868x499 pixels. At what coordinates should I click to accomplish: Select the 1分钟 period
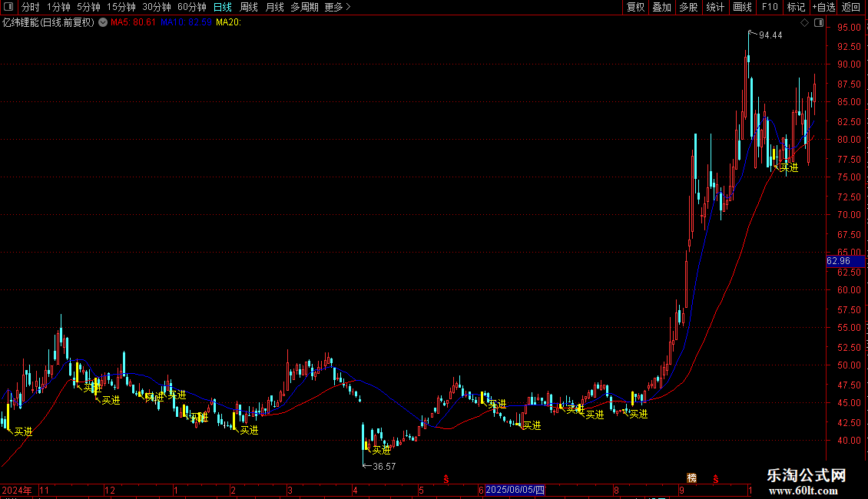pos(58,7)
